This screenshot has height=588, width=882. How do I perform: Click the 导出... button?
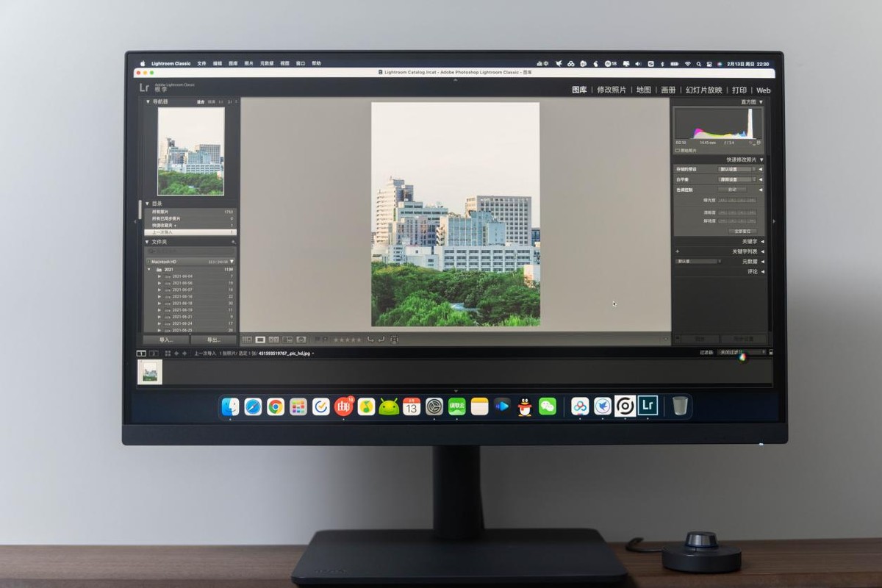pos(214,340)
